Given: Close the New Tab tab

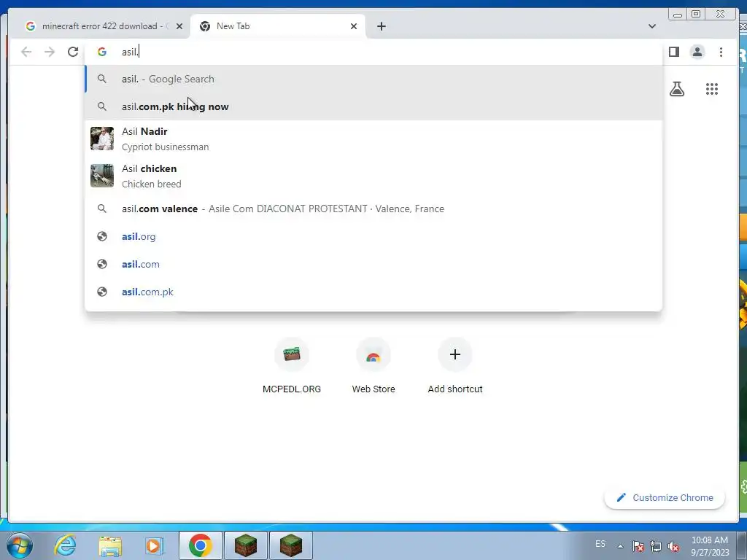Looking at the screenshot, I should [x=354, y=26].
